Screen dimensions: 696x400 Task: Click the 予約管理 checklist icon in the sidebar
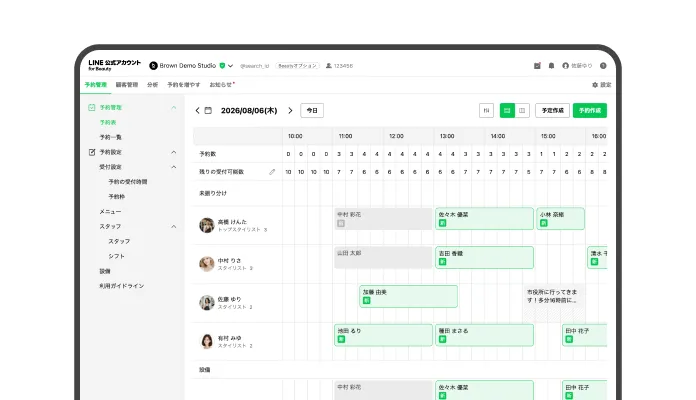pos(91,107)
